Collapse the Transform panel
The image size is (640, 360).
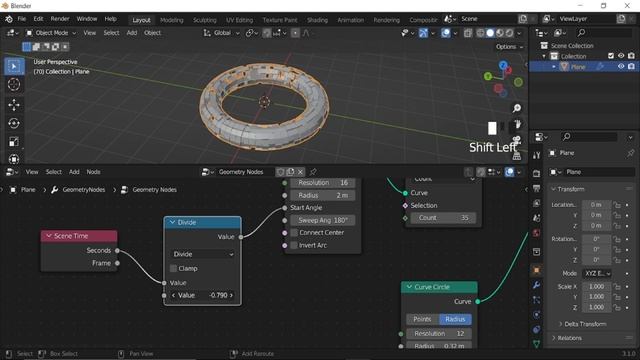567,189
